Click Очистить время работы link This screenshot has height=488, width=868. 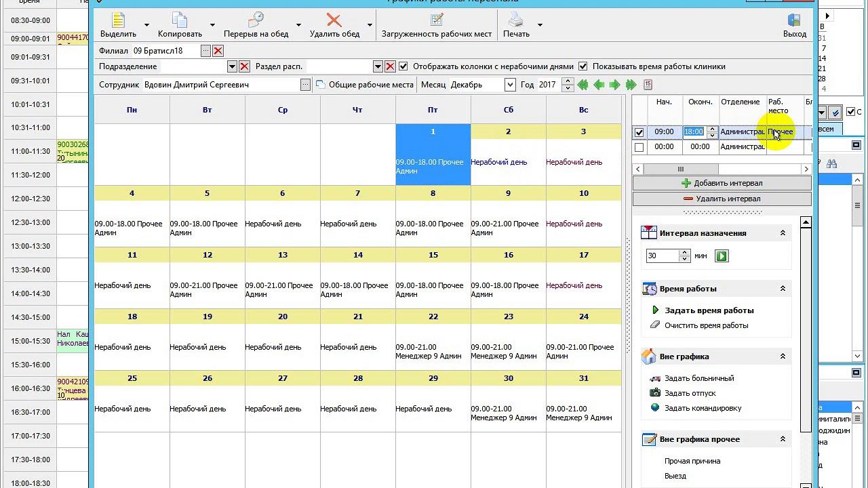click(x=706, y=325)
